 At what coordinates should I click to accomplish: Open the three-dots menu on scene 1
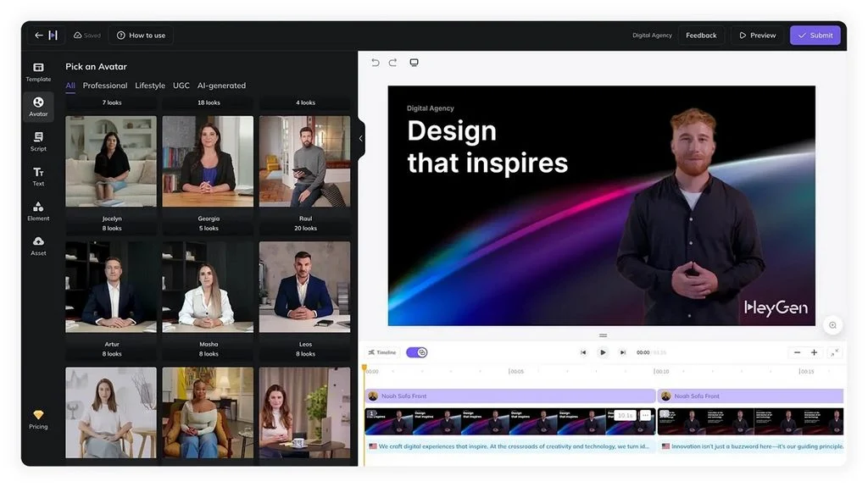(x=645, y=415)
